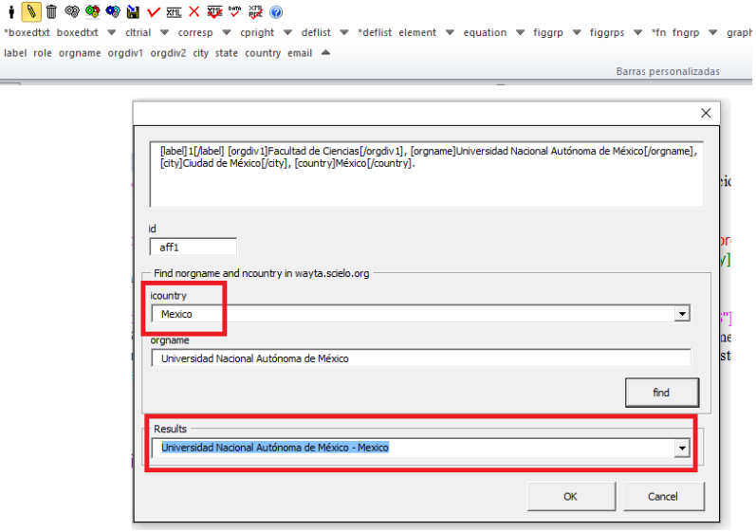Click the plain XML icon in toolbar
Viewport: 756px width, 532px height.
tap(174, 12)
